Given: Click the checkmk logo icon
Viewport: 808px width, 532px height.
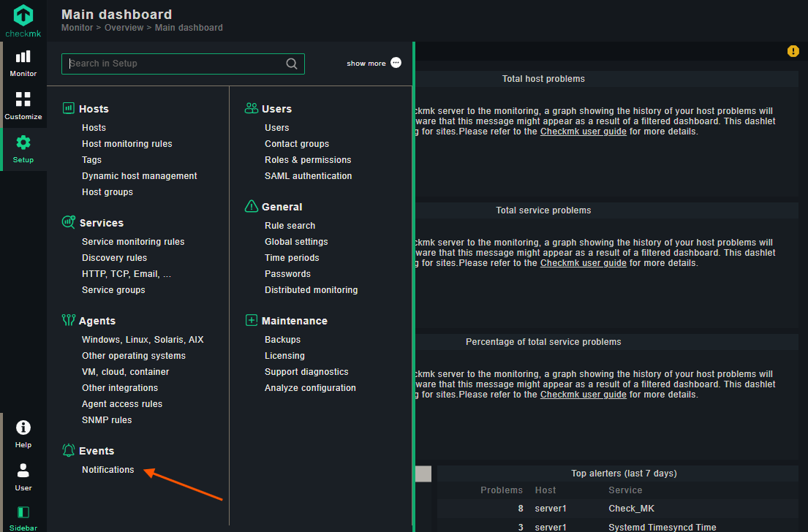Looking at the screenshot, I should coord(23,15).
